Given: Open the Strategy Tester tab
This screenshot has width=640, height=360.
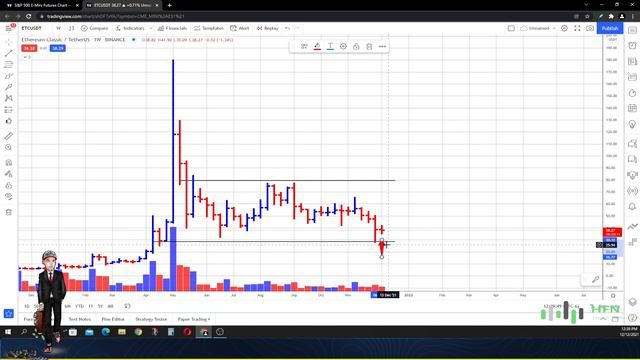Looking at the screenshot, I should (x=151, y=319).
